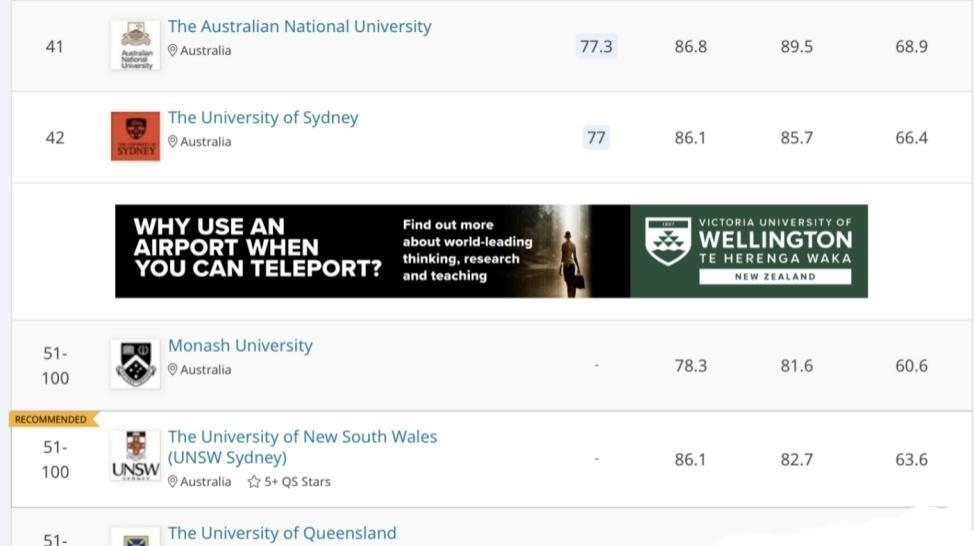Click the highlighted 77.3 overall score

click(596, 46)
